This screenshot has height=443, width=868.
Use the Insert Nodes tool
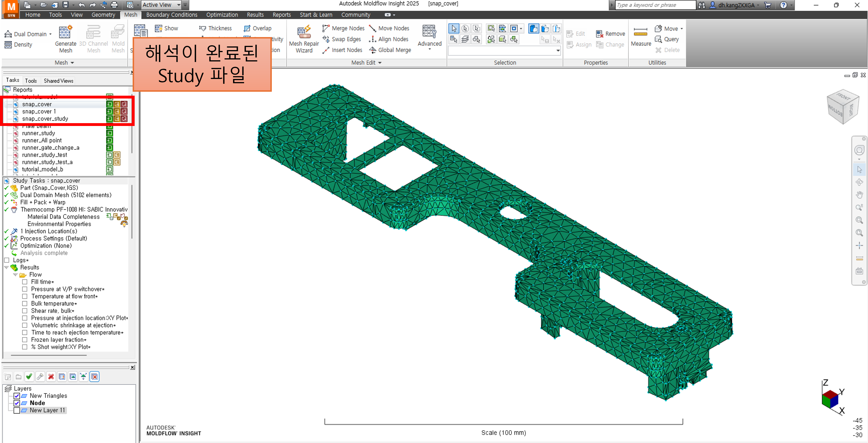[x=342, y=50]
